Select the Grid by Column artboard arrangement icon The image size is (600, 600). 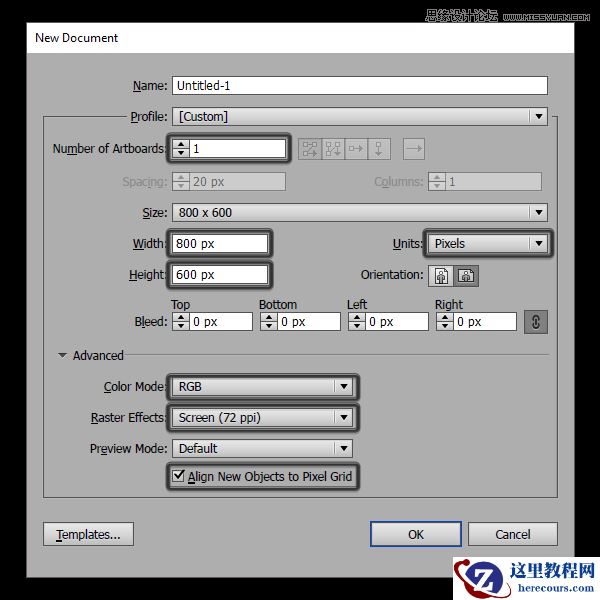333,149
